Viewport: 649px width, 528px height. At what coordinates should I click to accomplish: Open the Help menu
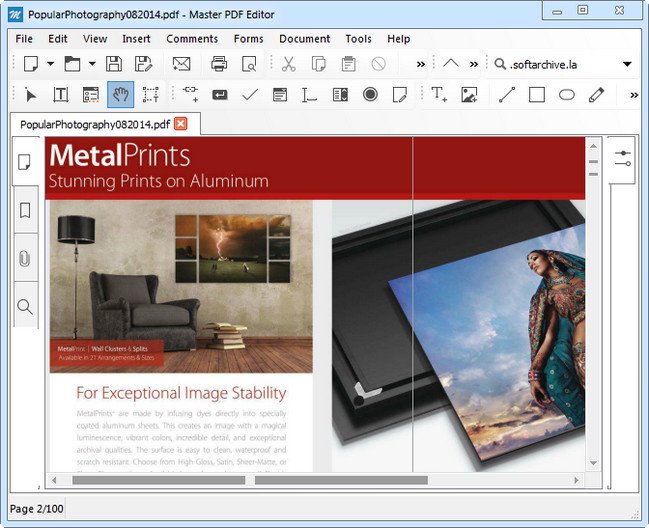pyautogui.click(x=399, y=38)
